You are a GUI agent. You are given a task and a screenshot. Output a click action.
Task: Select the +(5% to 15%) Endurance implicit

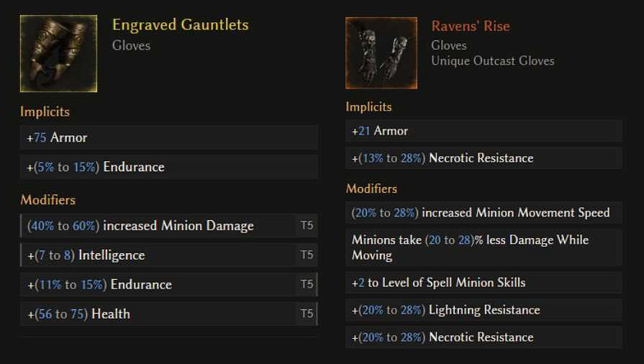coord(168,167)
